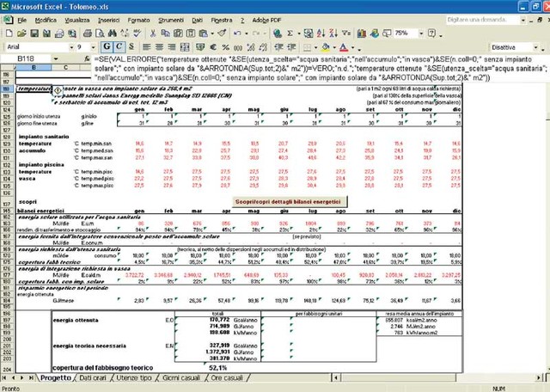Undo the last action
This screenshot has height=392, width=550.
[x=237, y=34]
